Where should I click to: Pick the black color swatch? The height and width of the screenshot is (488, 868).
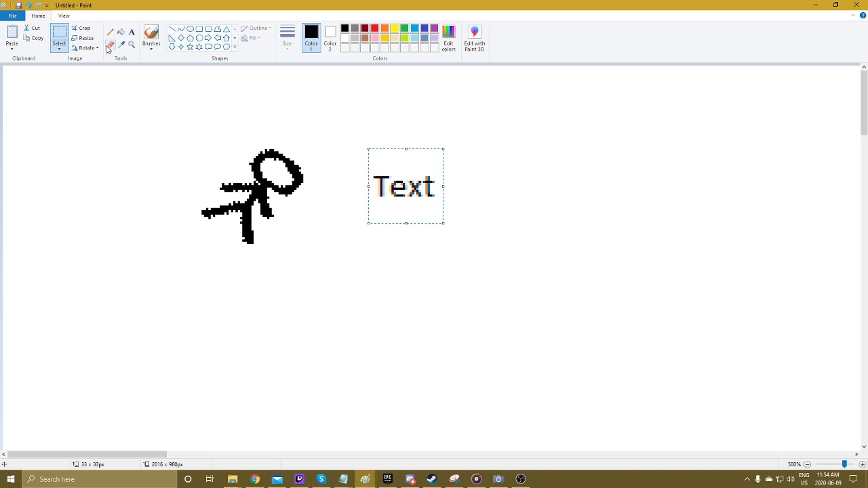coord(344,28)
